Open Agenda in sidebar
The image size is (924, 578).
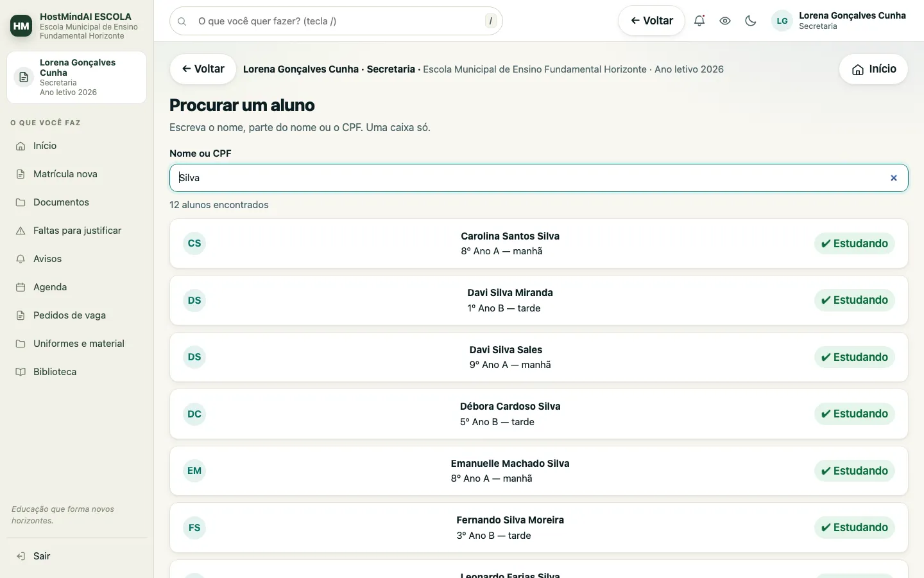(77, 287)
